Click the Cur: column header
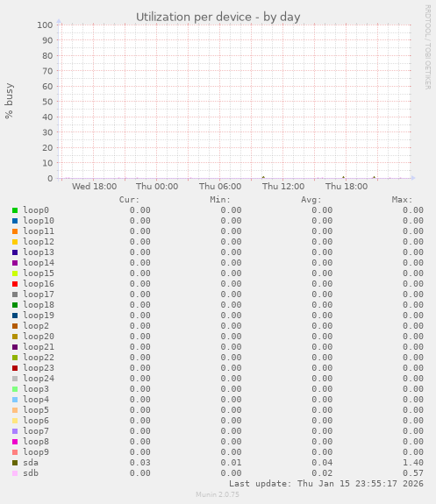The image size is (436, 504). (129, 200)
